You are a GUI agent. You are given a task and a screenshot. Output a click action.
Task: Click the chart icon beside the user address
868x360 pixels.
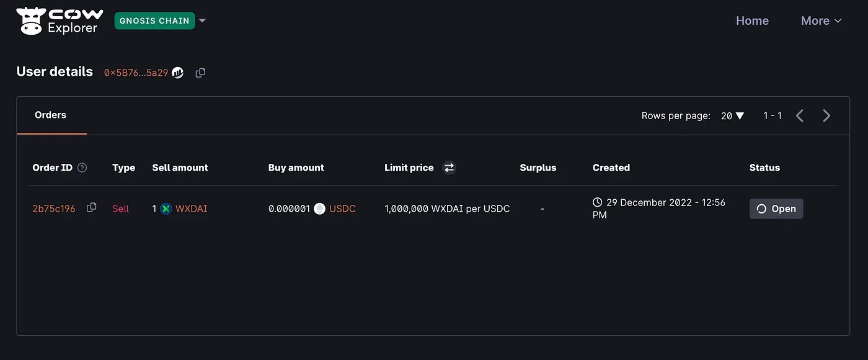pyautogui.click(x=177, y=73)
